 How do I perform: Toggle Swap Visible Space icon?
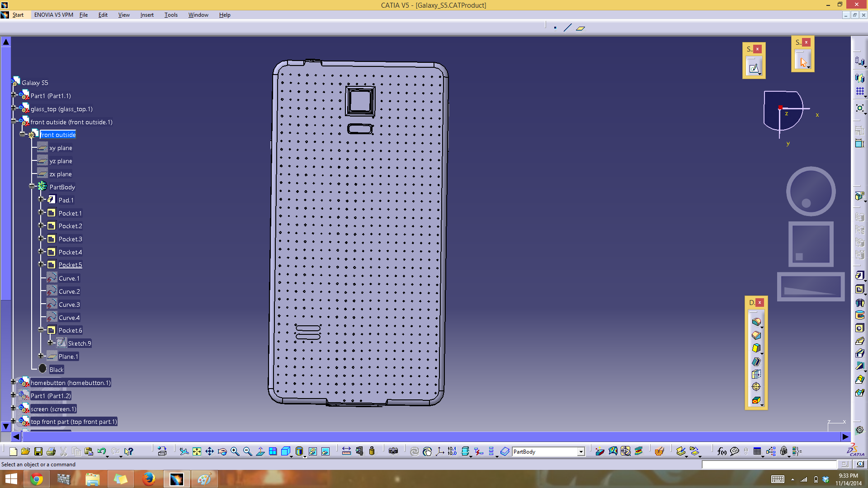coord(325,451)
